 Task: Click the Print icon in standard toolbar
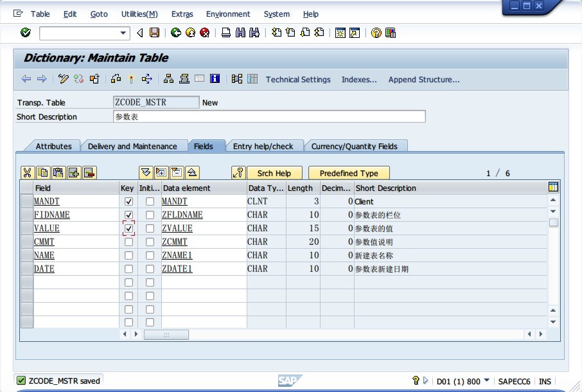(x=225, y=33)
